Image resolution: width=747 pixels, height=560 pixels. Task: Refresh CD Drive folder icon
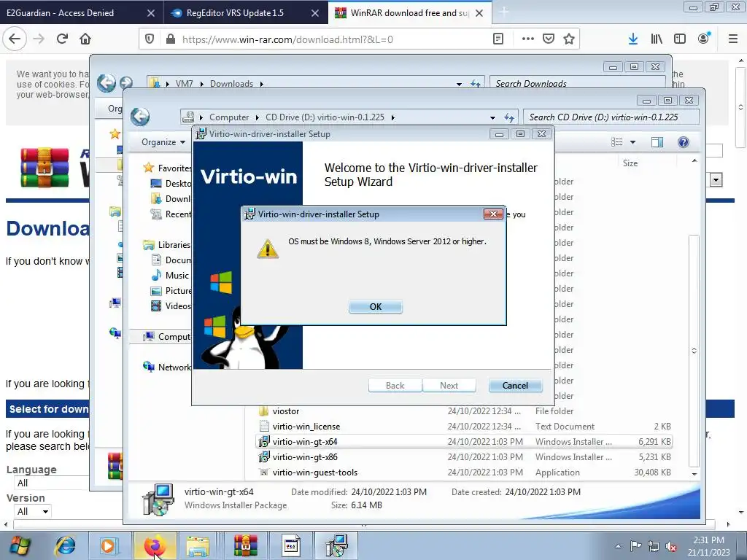[x=508, y=117]
